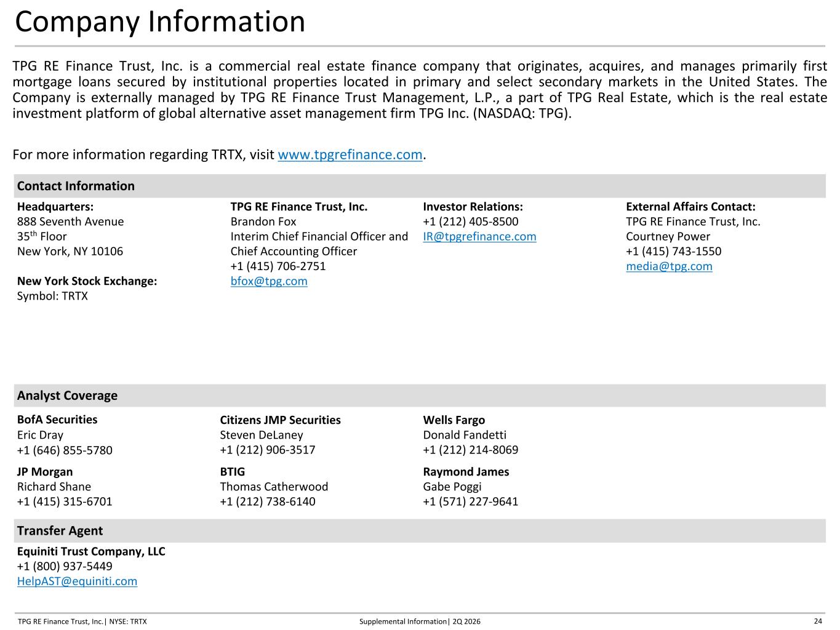The height and width of the screenshot is (630, 840).
Task: Click the Raymond James heading
Action: (x=466, y=472)
